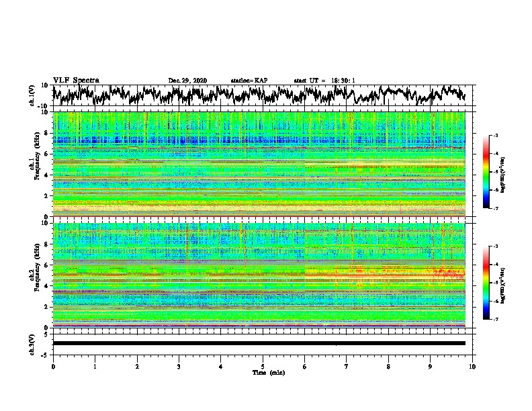Click time axis tick label "3"
532x411 pixels.
pyautogui.click(x=179, y=367)
